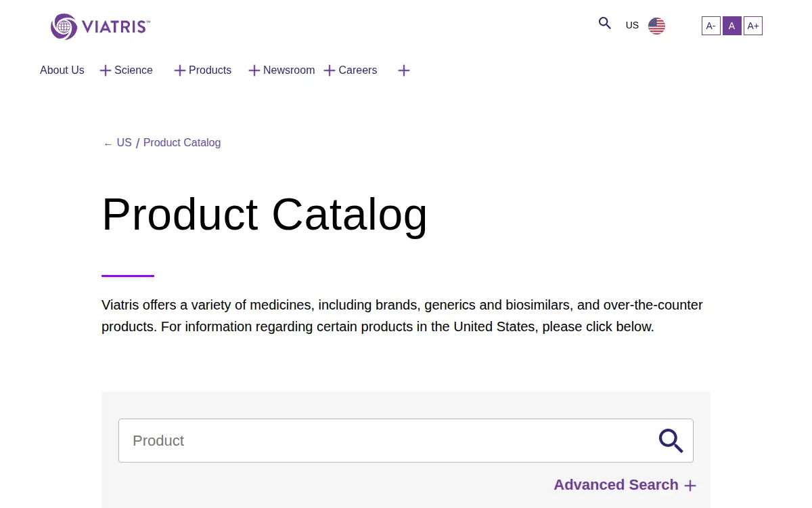Click the Product Catalog page heading
Screen dimensions: 812x508
265,215
